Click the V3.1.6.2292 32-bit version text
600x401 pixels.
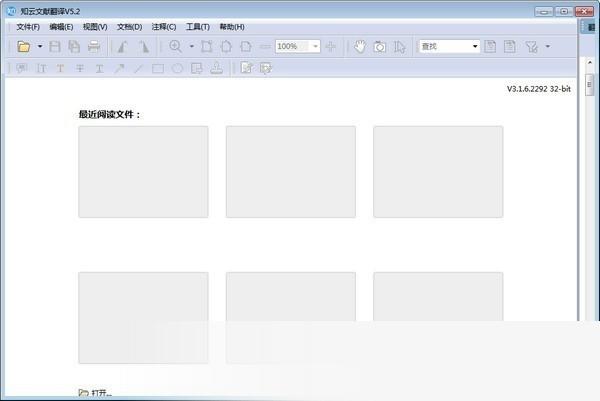click(x=539, y=89)
